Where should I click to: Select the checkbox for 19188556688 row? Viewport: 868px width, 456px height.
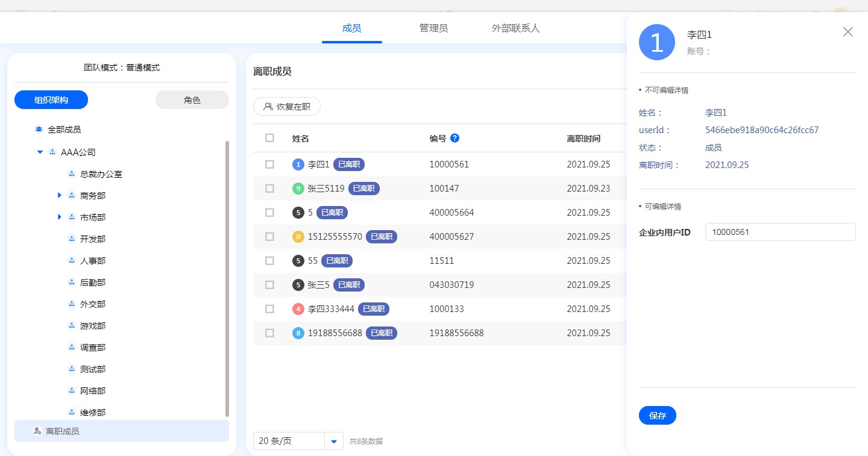(269, 333)
